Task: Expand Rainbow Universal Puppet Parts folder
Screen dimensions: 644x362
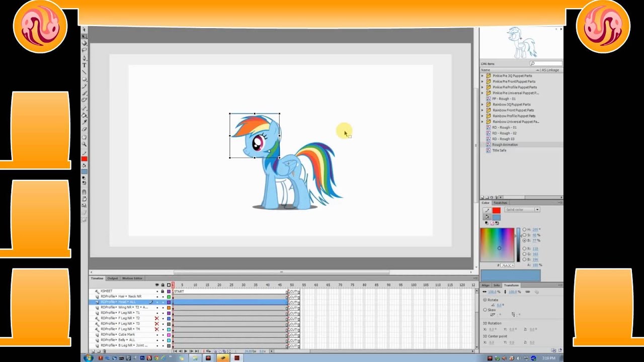Action: 482,122
